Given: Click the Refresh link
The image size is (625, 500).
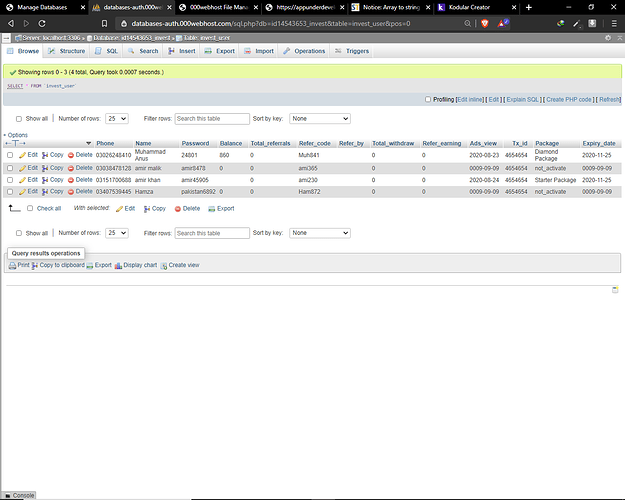Looking at the screenshot, I should (609, 100).
